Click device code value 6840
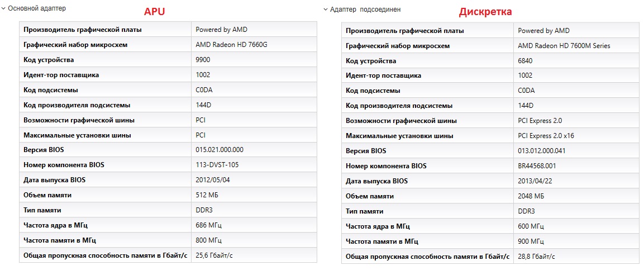 pyautogui.click(x=527, y=61)
